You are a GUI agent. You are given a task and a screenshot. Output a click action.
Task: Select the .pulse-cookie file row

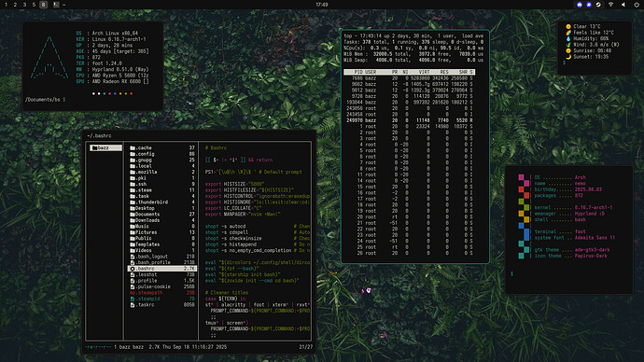tap(162, 286)
